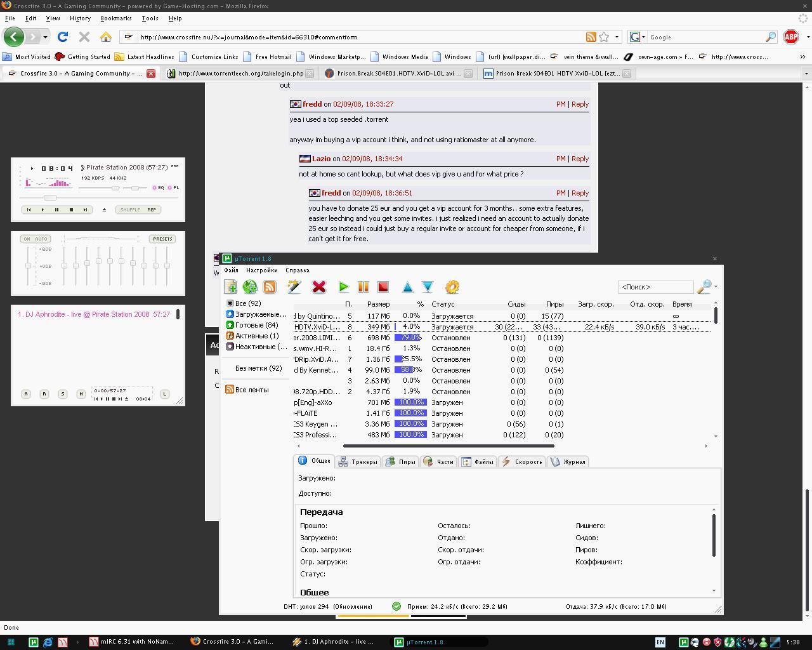This screenshot has height=650, width=812.
Task: Click previous track in main player window
Action: click(29, 209)
